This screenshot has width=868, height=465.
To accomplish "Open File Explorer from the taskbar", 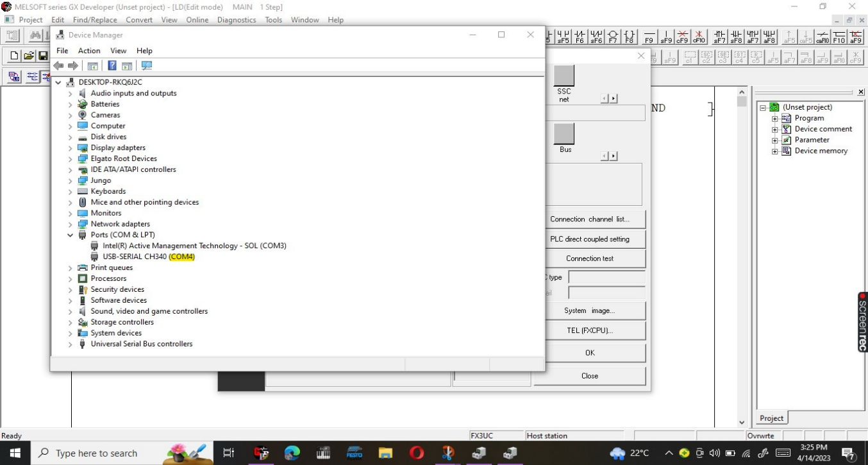I will 385,453.
